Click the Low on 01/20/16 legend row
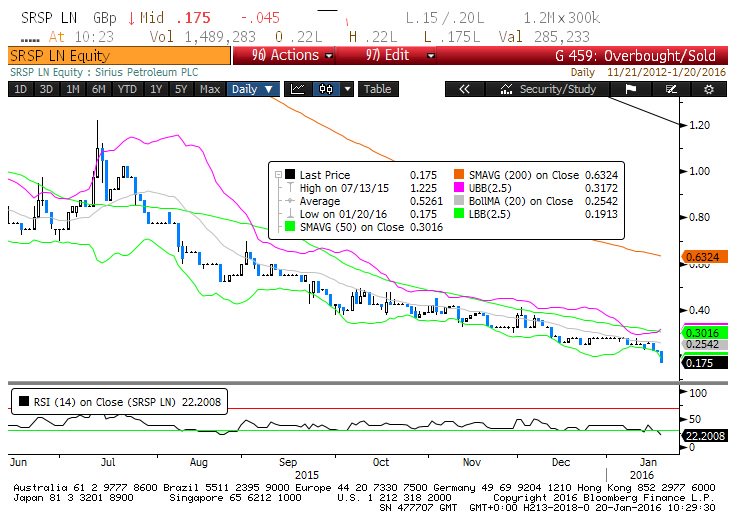Screen dimensions: 745x522 [x=363, y=214]
